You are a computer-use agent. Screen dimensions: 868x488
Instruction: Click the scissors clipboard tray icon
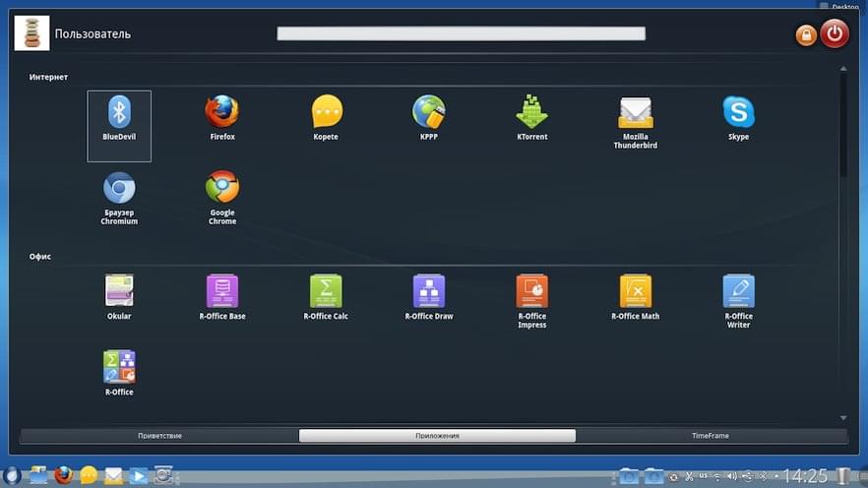click(689, 476)
